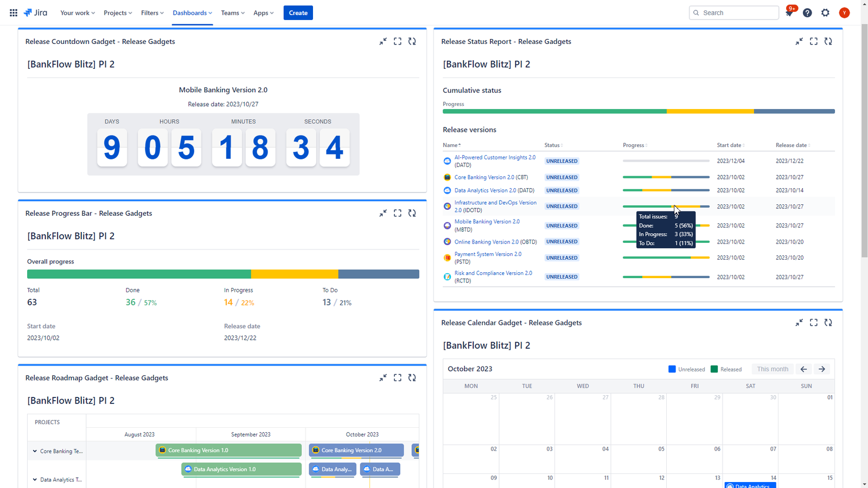This screenshot has width=868, height=488.
Task: Open the notifications bell icon
Action: point(789,12)
